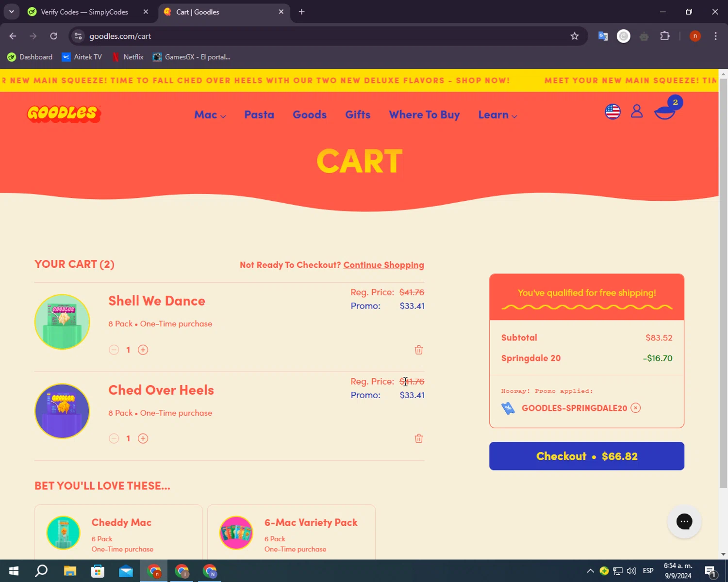Open the browser Extensions puzzle icon
Viewport: 728px width, 582px height.
[665, 36]
